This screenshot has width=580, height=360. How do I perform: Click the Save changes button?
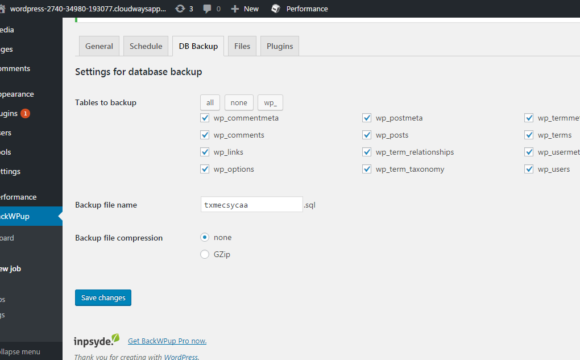tap(103, 297)
